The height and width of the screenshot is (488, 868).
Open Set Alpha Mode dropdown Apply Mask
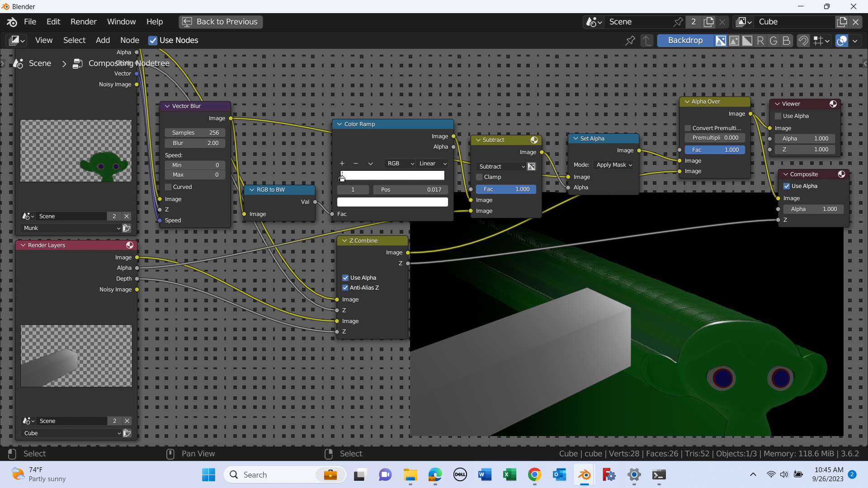[614, 165]
